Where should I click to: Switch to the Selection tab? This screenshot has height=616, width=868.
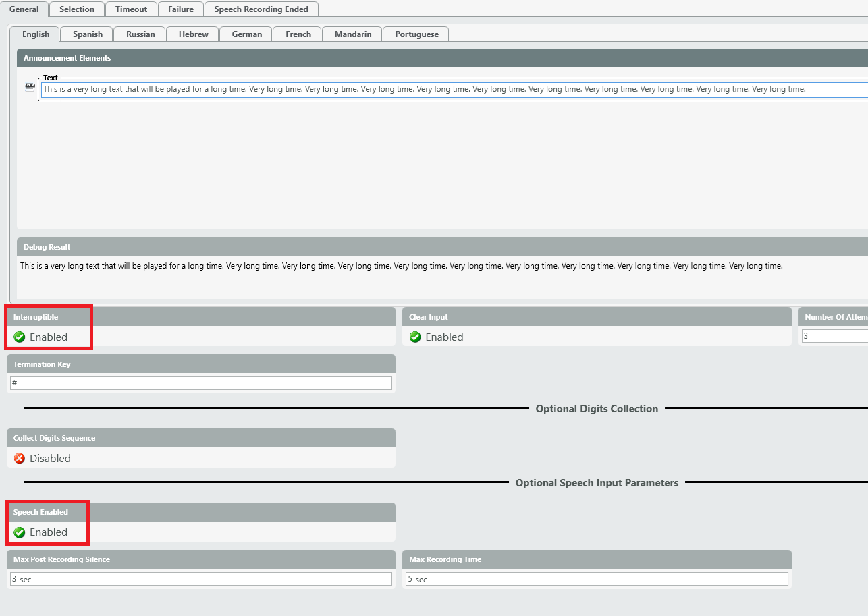[x=77, y=9]
